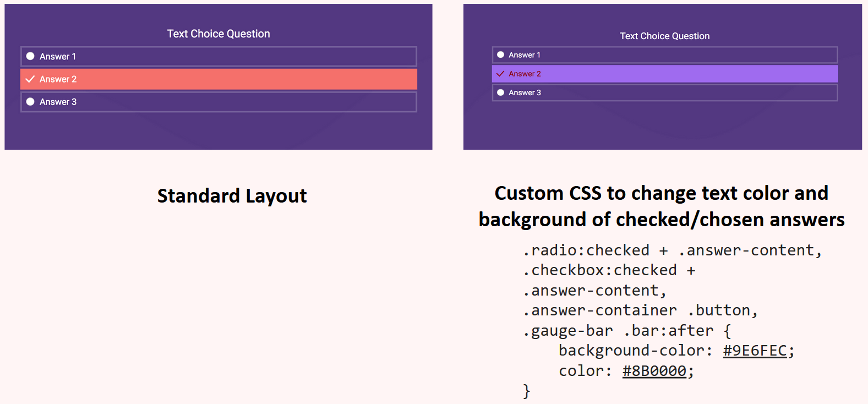Screen dimensions: 868x404
Task: Select Answer 3 in the standard layout quiz
Action: pyautogui.click(x=219, y=101)
